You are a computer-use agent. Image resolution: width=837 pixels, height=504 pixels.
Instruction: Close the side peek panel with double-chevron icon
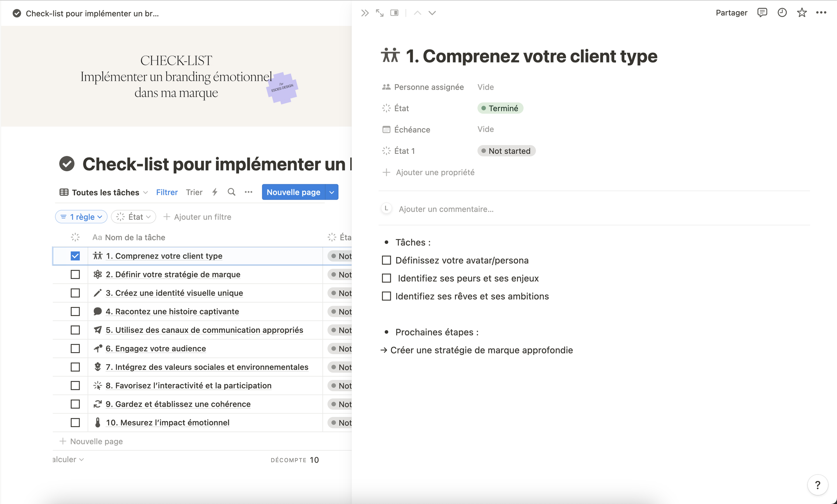point(365,13)
